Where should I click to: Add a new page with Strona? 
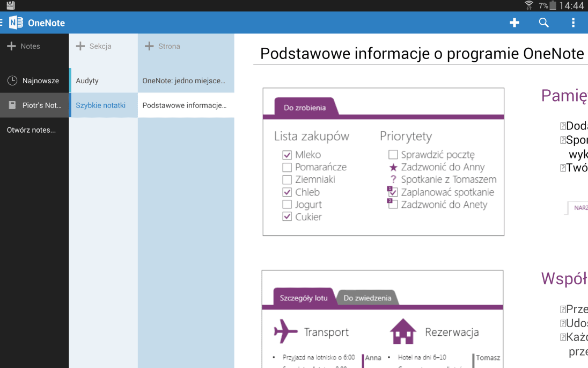pos(163,46)
